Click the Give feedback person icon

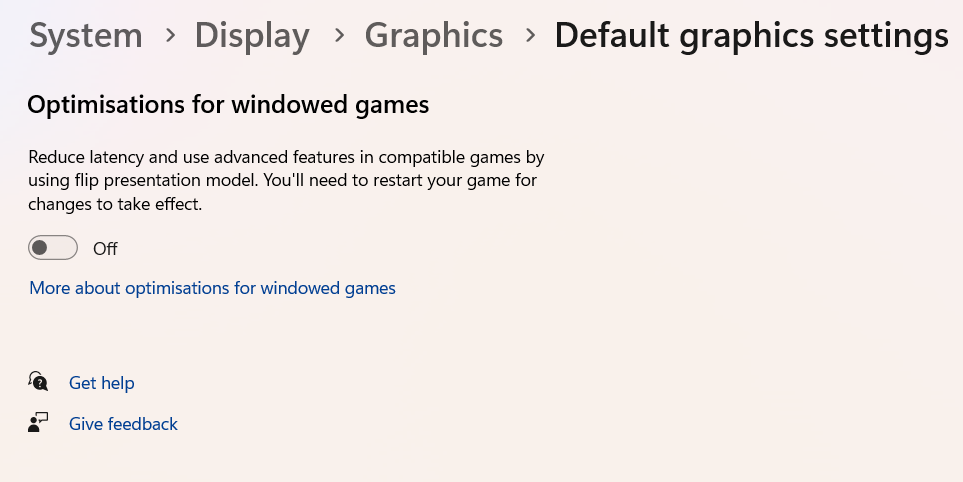pos(38,422)
